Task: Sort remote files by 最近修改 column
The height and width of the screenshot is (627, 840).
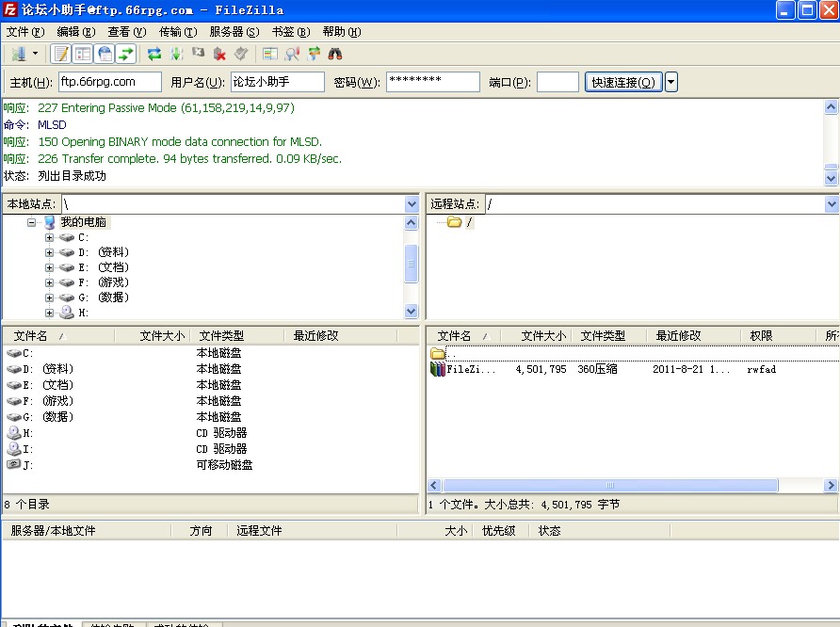Action: (x=694, y=336)
